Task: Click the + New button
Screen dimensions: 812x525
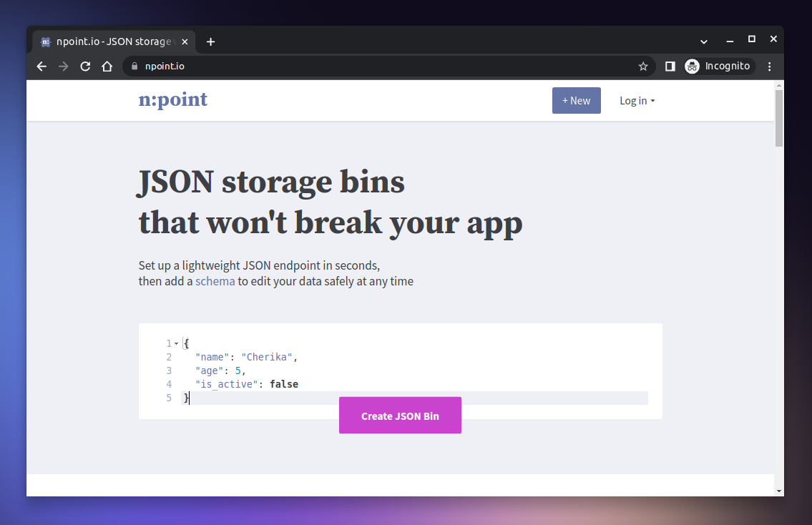Action: [577, 100]
